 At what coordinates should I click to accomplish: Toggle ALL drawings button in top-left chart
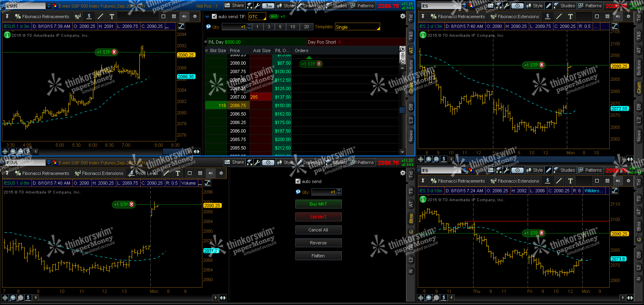coord(185,17)
